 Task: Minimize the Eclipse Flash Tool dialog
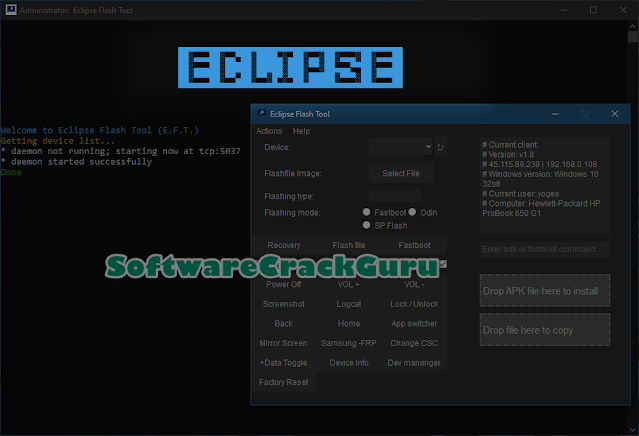point(555,114)
